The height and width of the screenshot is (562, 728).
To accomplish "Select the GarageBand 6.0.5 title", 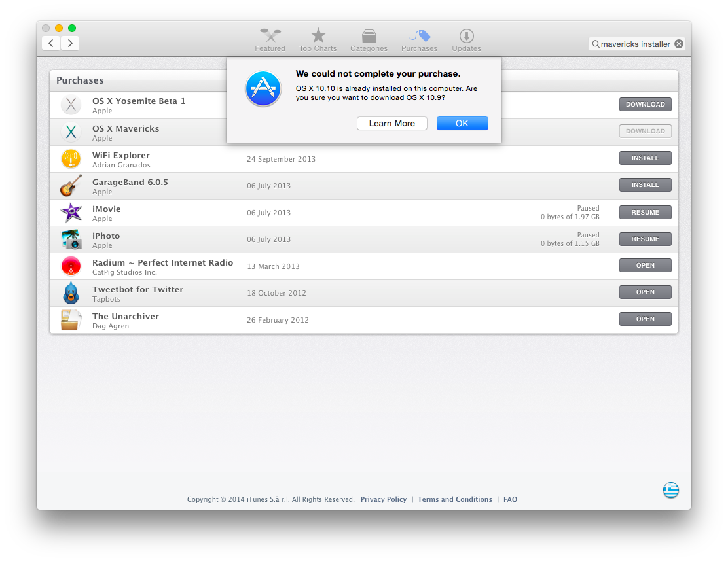I will 130,183.
